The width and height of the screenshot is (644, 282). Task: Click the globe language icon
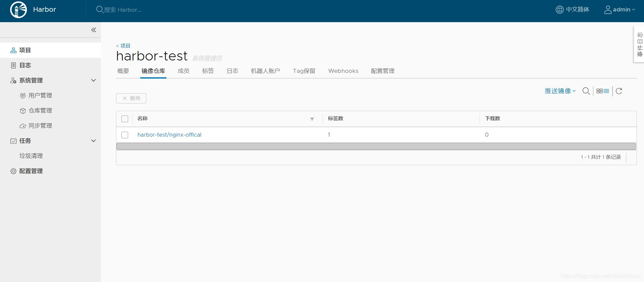click(560, 10)
